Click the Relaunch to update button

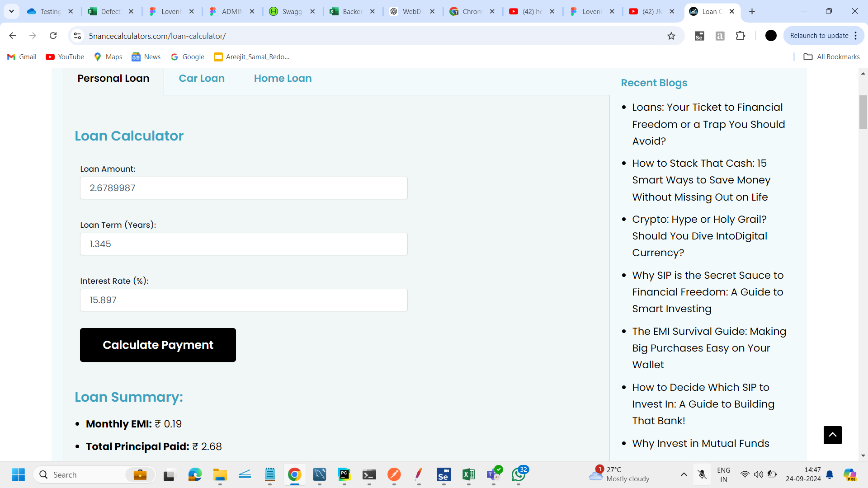819,36
